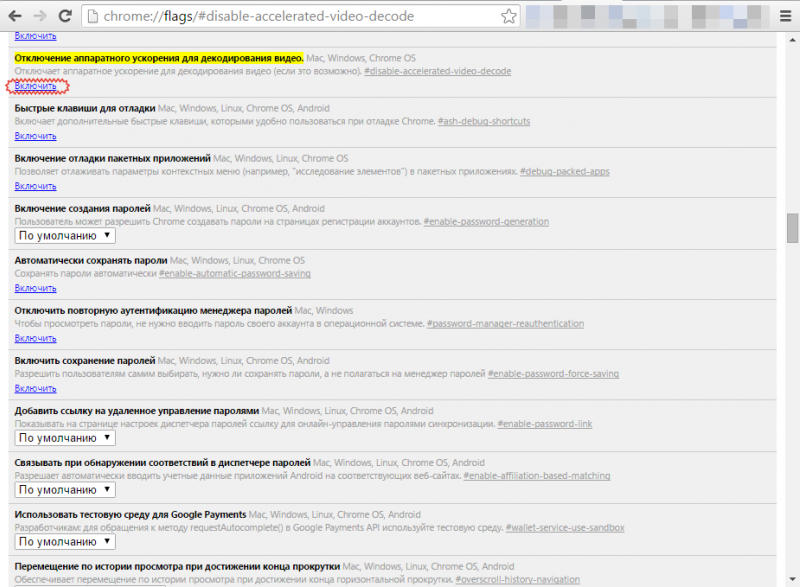Screen dimensions: 800x587
Task: Open the affiliation-based matching dropdown
Action: point(65,490)
